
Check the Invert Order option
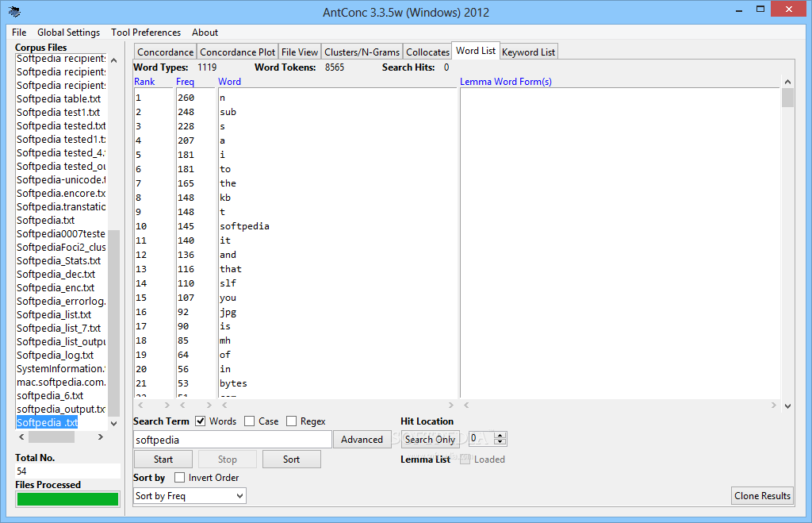click(x=180, y=478)
